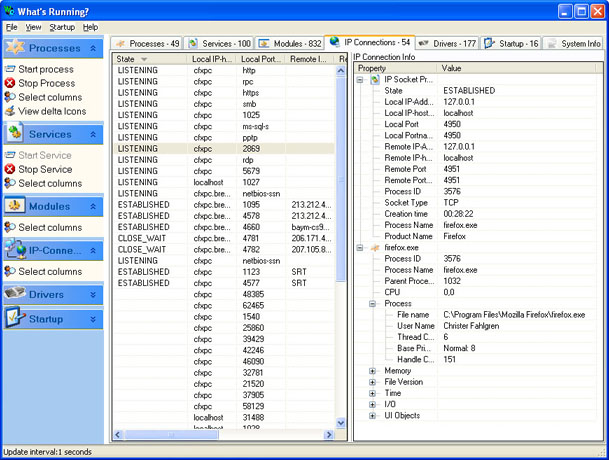609x460 pixels.
Task: Click Select columns under IP-Connections panel
Action: pos(49,271)
